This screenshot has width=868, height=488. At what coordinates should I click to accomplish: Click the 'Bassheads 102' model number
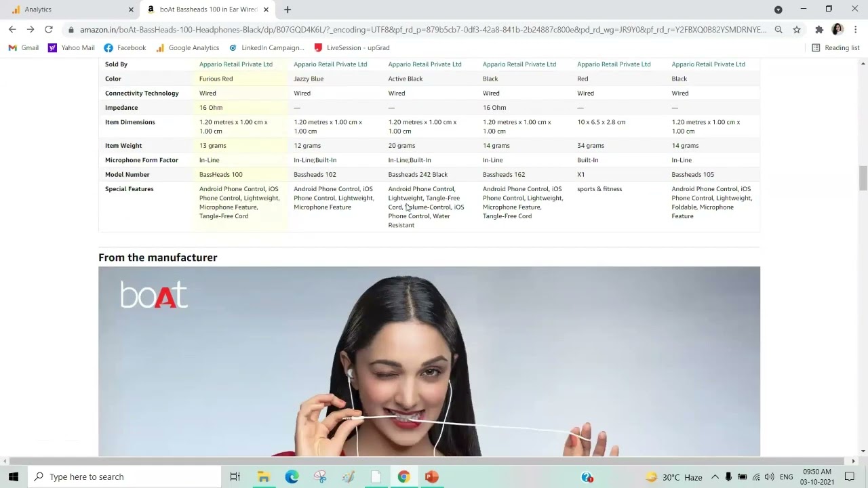pos(315,175)
